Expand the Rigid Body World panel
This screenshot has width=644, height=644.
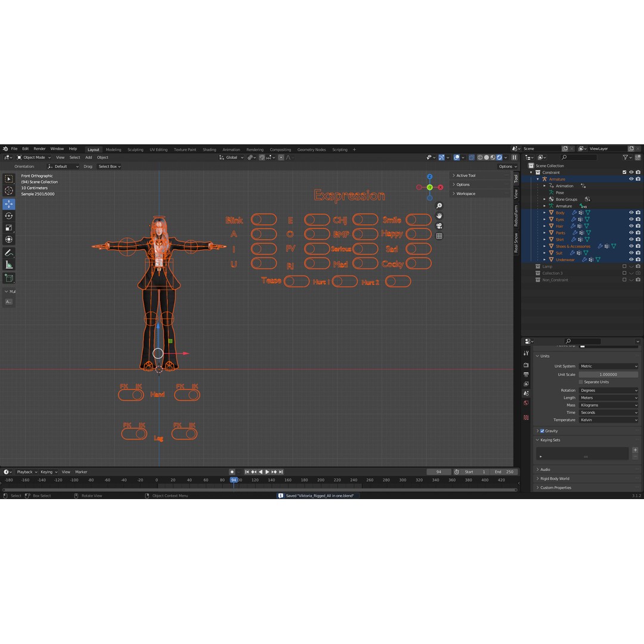coord(555,478)
